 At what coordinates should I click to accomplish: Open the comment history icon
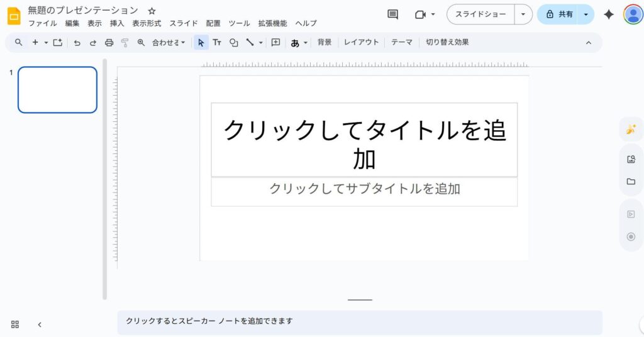(392, 14)
